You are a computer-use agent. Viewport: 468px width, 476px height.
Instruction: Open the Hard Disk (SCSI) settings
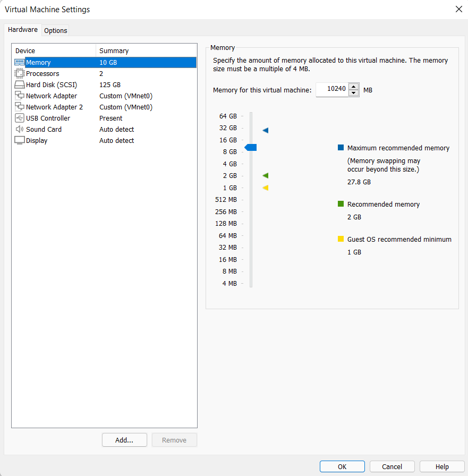tap(20, 84)
